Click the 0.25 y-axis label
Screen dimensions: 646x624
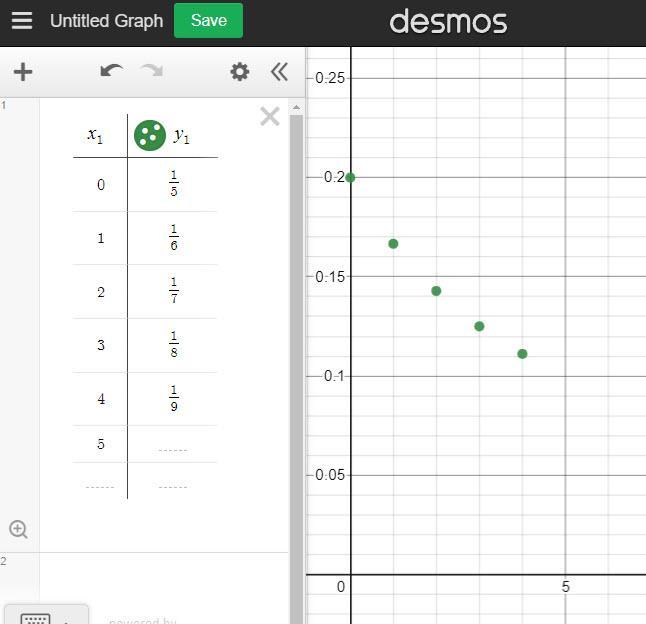330,78
